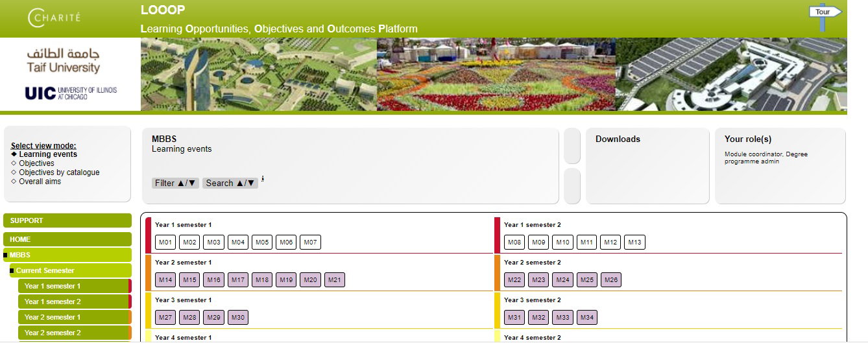
Task: Choose Objectives by catalogue view mode
Action: pos(59,172)
